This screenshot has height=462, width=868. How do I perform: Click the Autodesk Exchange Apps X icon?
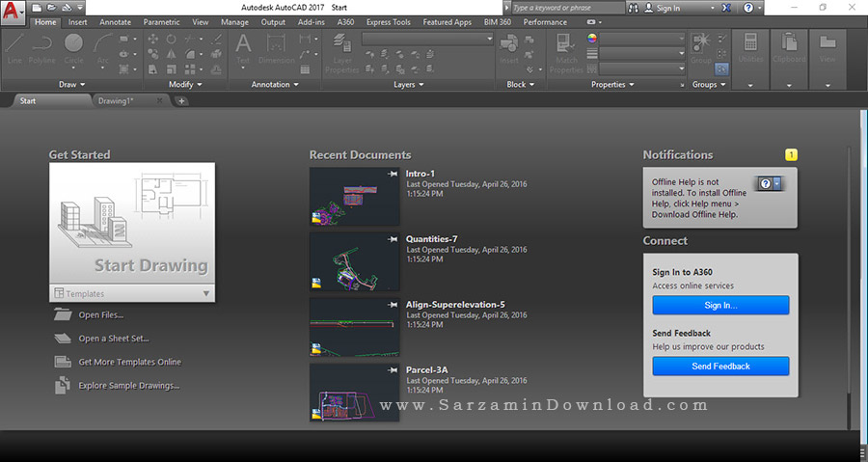point(726,8)
